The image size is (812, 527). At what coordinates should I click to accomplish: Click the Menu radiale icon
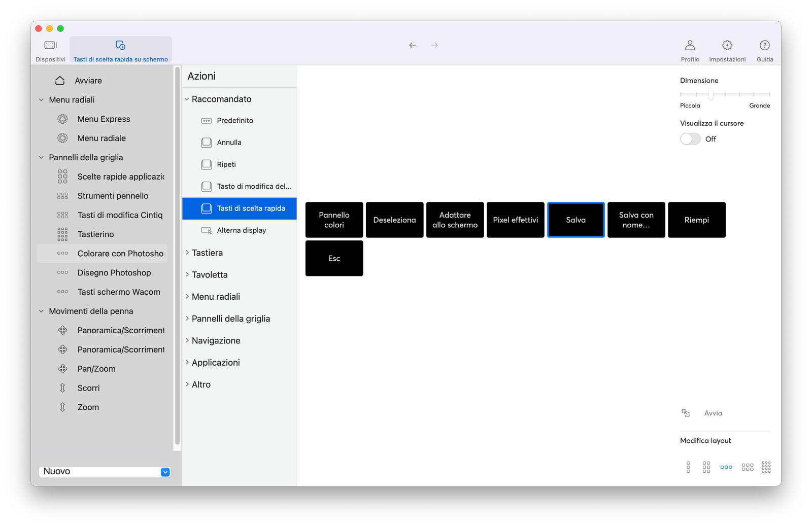point(62,138)
